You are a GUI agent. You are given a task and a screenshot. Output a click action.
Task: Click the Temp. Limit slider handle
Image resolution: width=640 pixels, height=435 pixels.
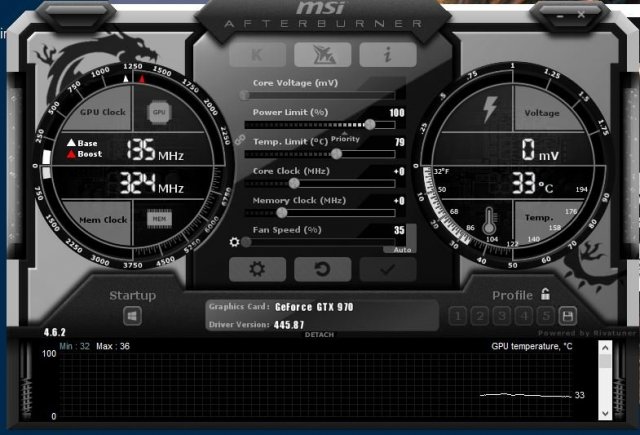tap(336, 154)
